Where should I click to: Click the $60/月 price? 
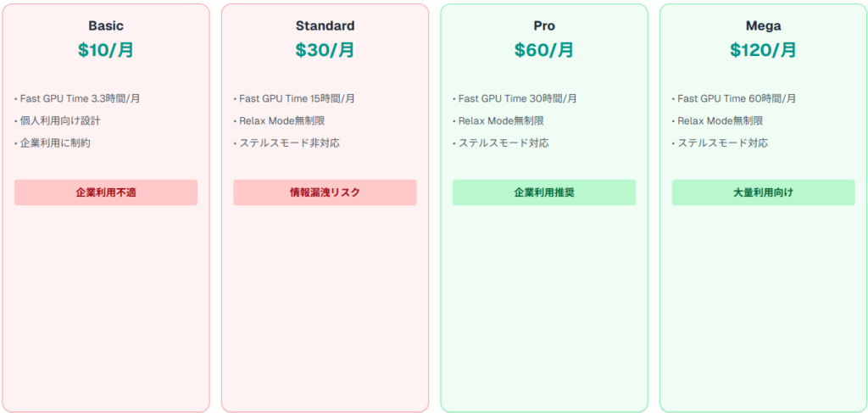click(544, 50)
